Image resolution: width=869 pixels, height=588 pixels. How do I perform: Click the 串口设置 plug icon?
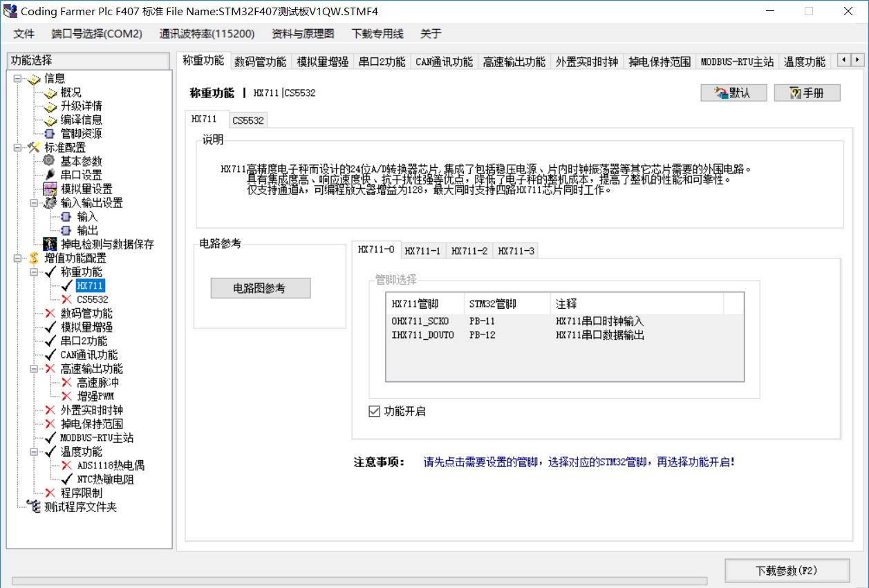tap(50, 175)
